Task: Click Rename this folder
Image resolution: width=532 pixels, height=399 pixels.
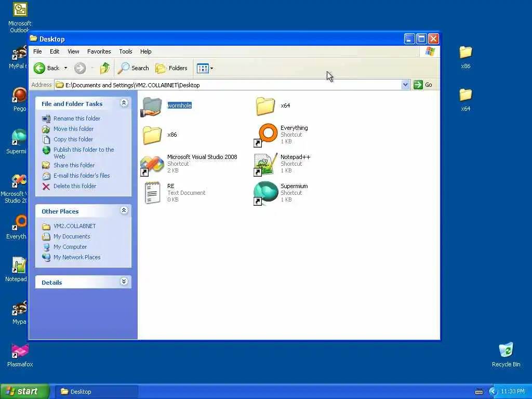Action: [x=77, y=118]
